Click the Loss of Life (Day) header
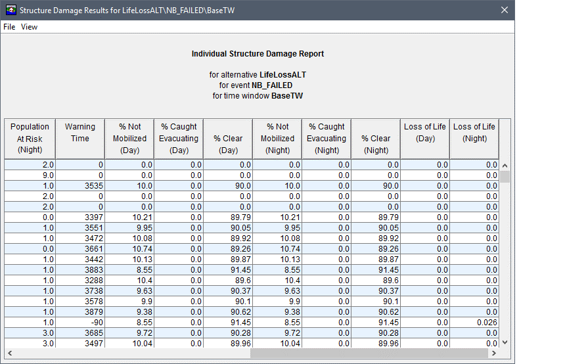588x364 pixels. click(425, 139)
